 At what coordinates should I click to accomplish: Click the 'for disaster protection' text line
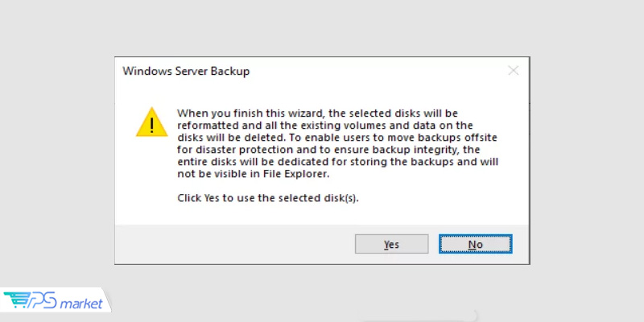(x=328, y=150)
